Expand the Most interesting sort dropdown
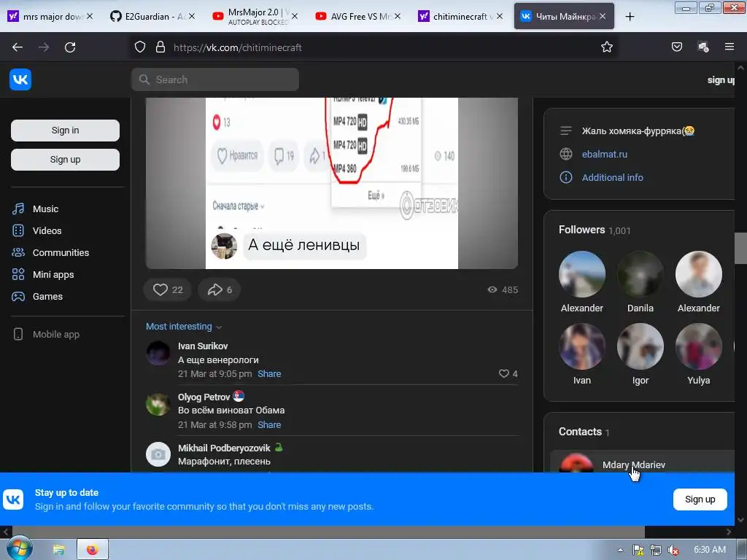 point(183,327)
